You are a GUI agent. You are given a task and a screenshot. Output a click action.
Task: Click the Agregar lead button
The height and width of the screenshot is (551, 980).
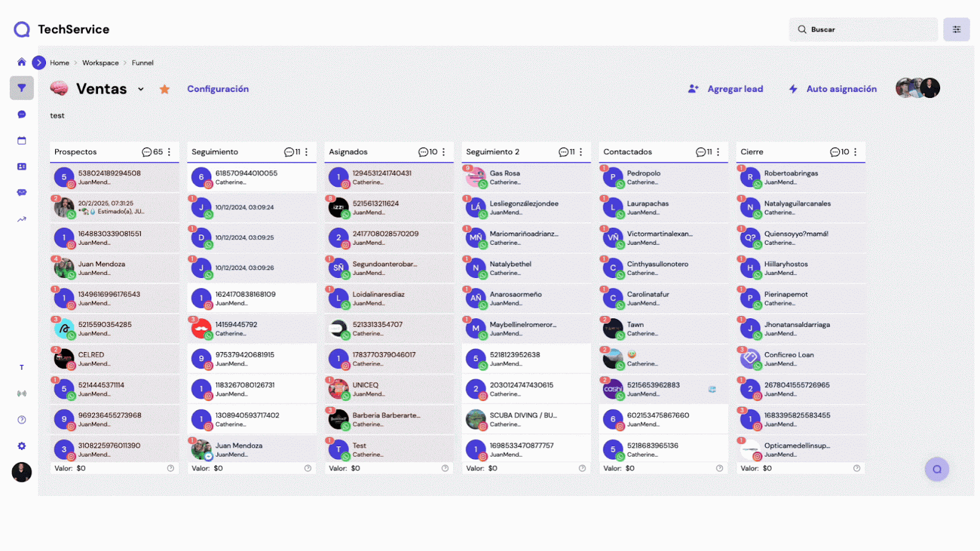pos(726,89)
